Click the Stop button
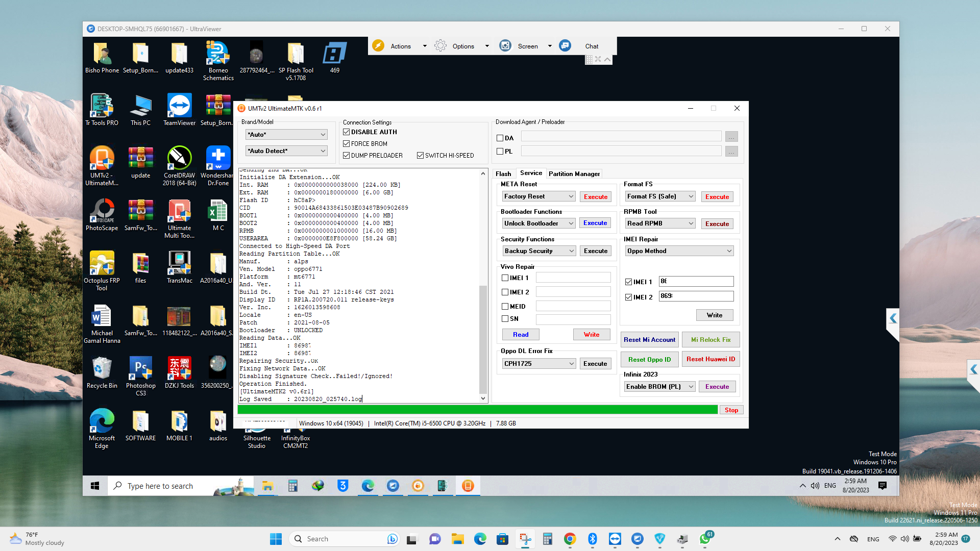 point(731,410)
